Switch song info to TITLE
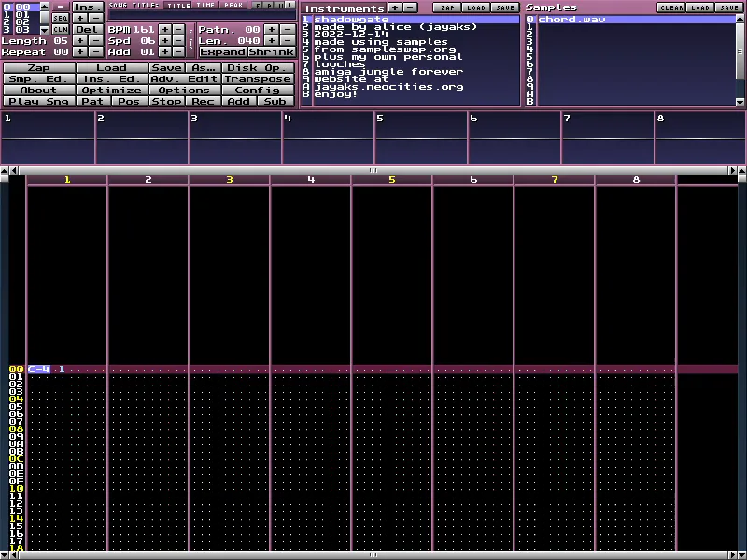The width and height of the screenshot is (747, 560). [x=178, y=6]
